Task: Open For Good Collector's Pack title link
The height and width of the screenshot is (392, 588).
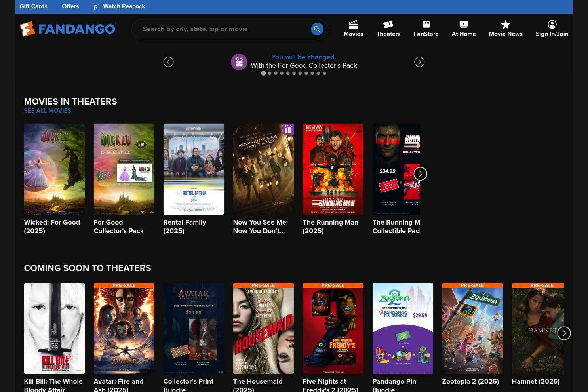Action: (x=119, y=226)
